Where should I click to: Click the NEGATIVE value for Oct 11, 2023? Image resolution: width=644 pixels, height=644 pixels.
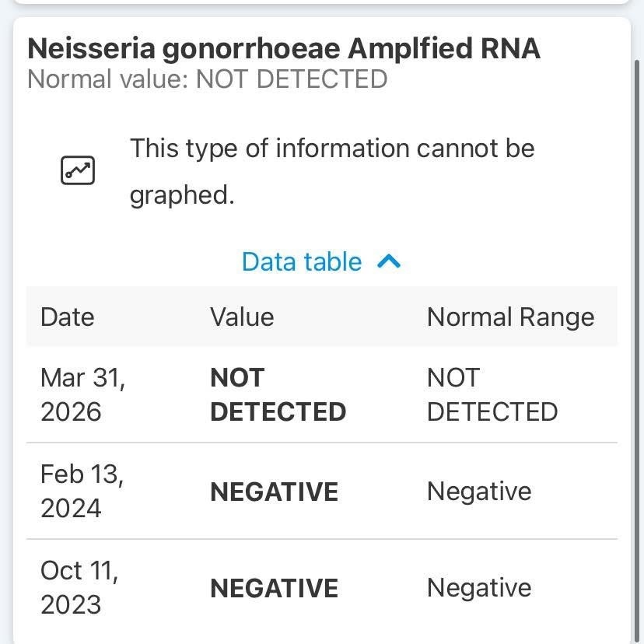274,588
